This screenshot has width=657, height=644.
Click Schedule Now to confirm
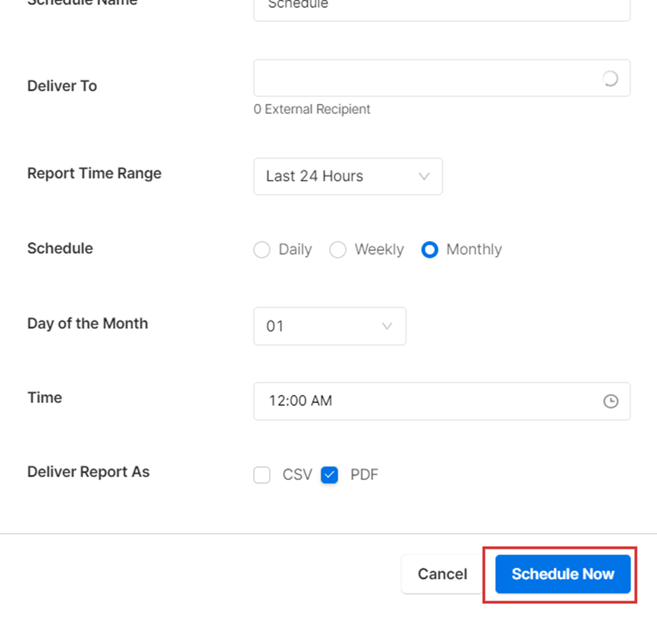(x=562, y=574)
